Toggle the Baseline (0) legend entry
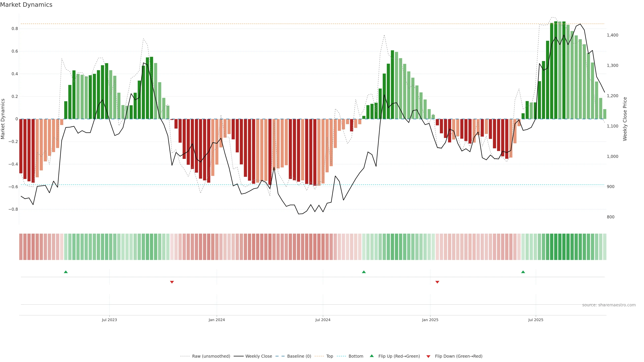 click(299, 356)
